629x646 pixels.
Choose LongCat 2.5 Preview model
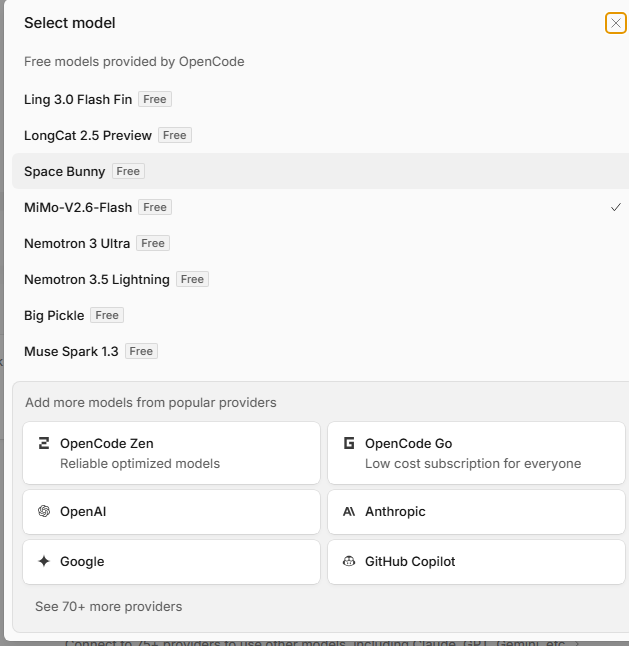coord(320,135)
